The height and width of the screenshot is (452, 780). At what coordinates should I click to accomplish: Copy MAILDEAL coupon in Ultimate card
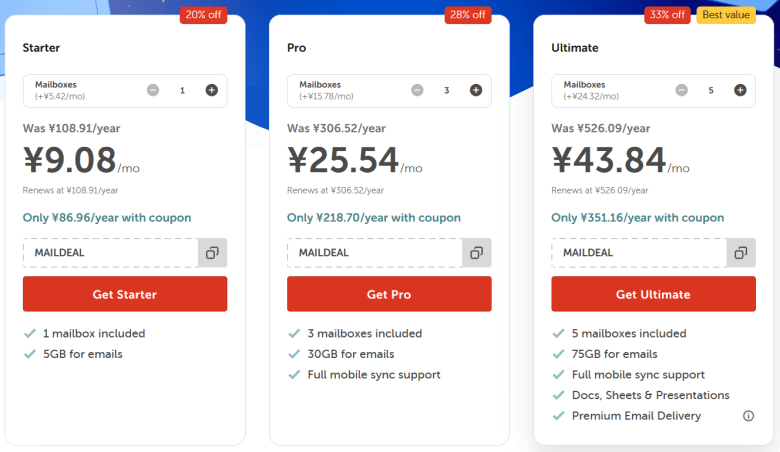tap(741, 253)
